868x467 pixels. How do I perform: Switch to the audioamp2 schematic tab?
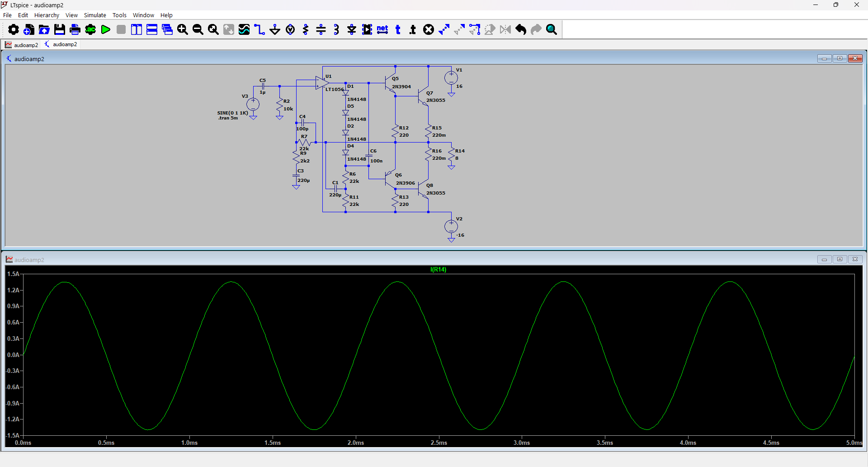click(61, 44)
